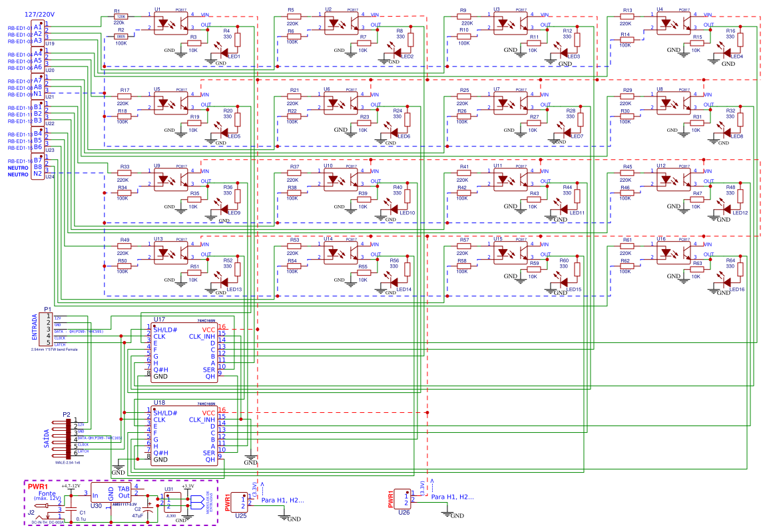Select resistor R2 100K symbol
767x532 pixels.
[121, 37]
